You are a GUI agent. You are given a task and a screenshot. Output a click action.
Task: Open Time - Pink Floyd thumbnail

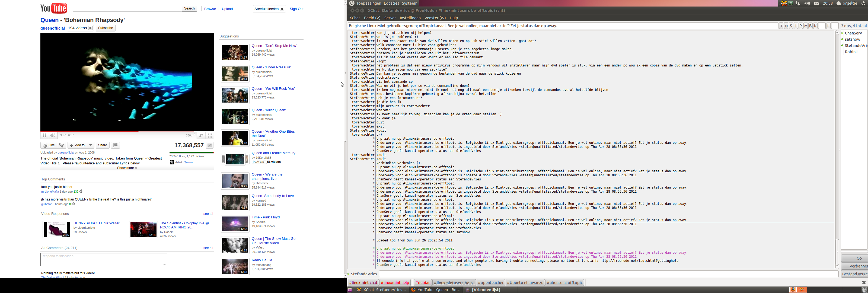coord(235,224)
